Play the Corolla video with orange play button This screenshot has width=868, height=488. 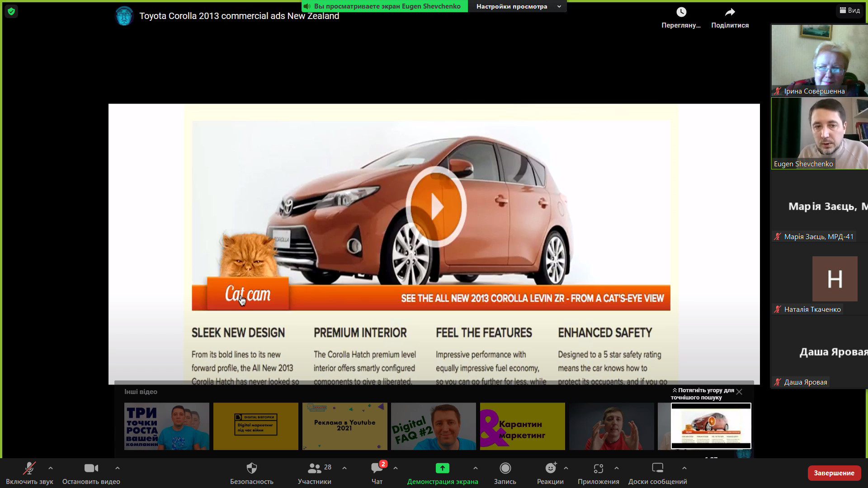pos(436,206)
